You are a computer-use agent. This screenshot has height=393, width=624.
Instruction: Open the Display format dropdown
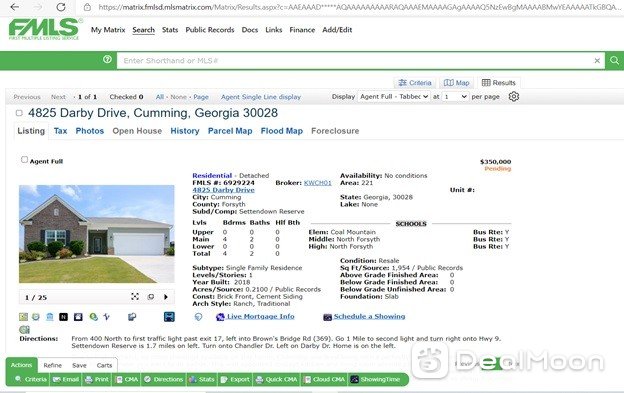394,97
